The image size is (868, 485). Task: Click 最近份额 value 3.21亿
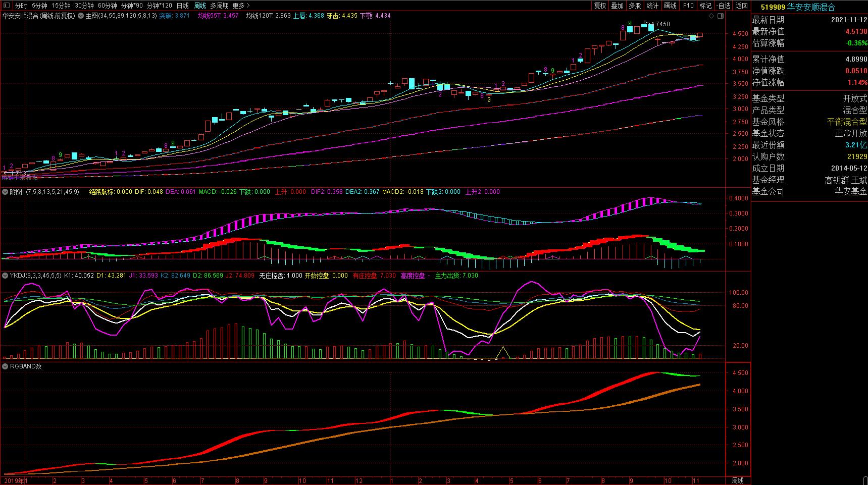click(856, 145)
